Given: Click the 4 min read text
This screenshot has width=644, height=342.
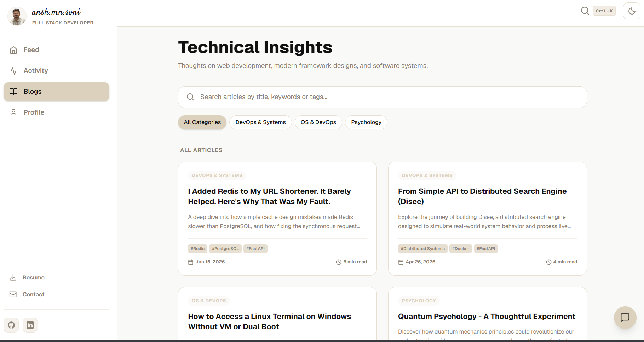Looking at the screenshot, I should point(565,262).
